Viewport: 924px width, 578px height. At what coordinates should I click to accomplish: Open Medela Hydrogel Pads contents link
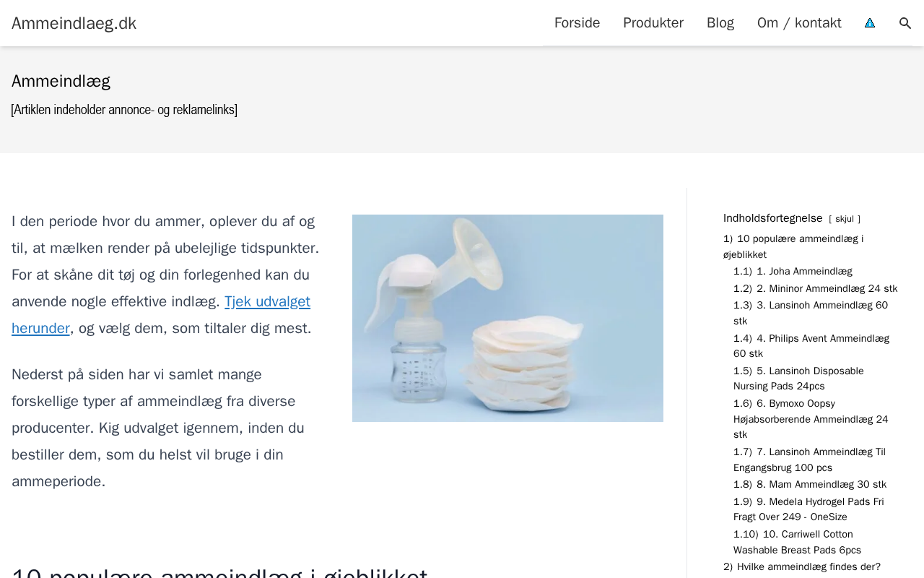click(x=808, y=509)
